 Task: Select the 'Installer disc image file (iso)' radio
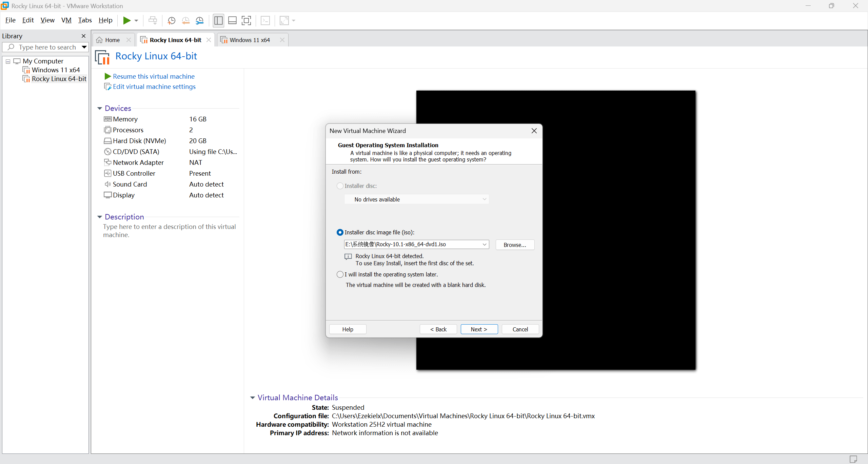(340, 232)
